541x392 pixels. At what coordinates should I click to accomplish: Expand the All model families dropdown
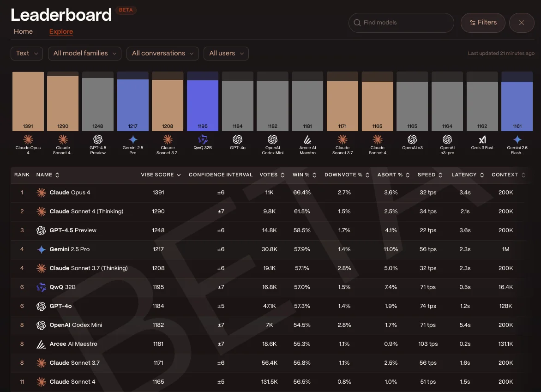[84, 54]
